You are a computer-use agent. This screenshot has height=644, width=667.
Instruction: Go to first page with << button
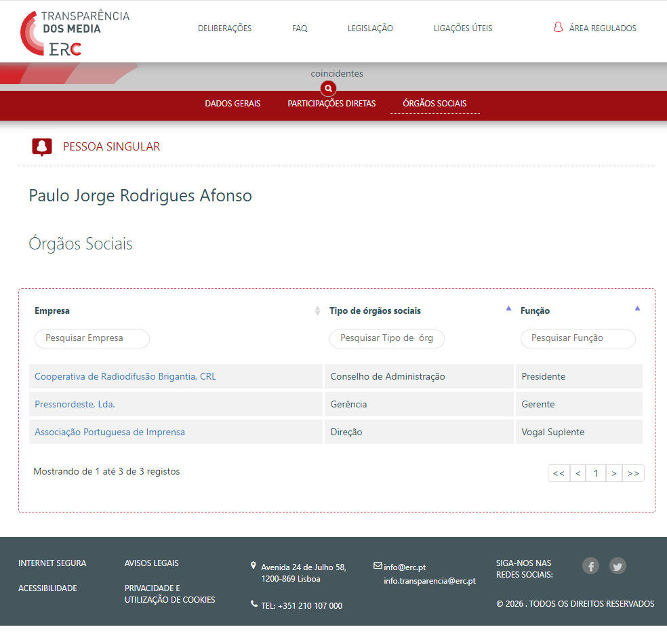(559, 473)
